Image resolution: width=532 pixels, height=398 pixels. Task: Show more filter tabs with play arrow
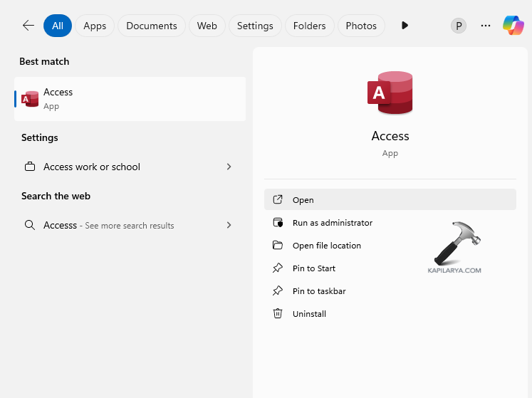(405, 26)
